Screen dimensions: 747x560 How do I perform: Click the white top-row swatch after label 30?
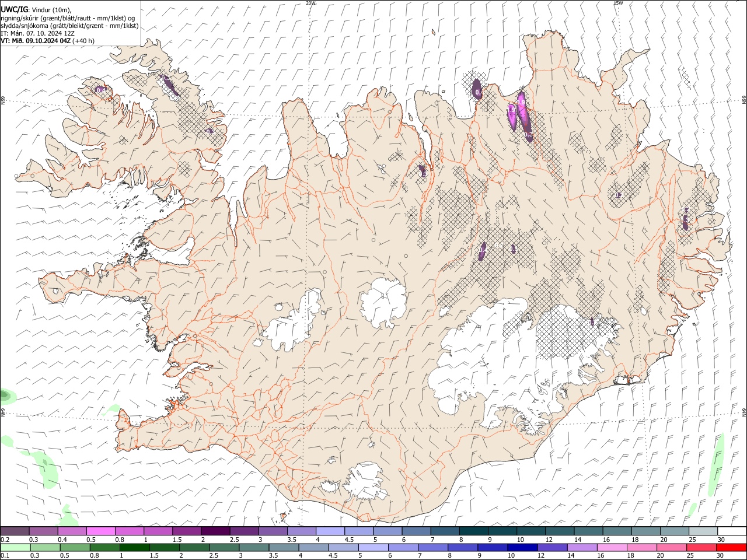point(732,531)
